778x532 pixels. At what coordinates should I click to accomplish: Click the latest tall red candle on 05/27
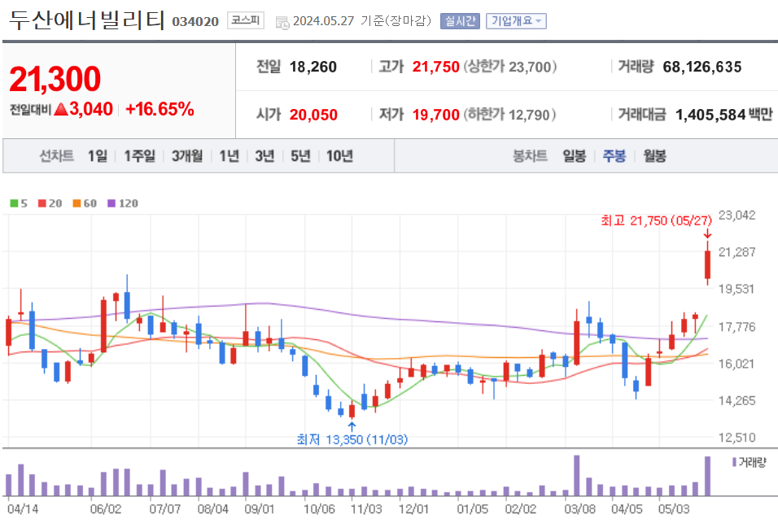point(707,264)
